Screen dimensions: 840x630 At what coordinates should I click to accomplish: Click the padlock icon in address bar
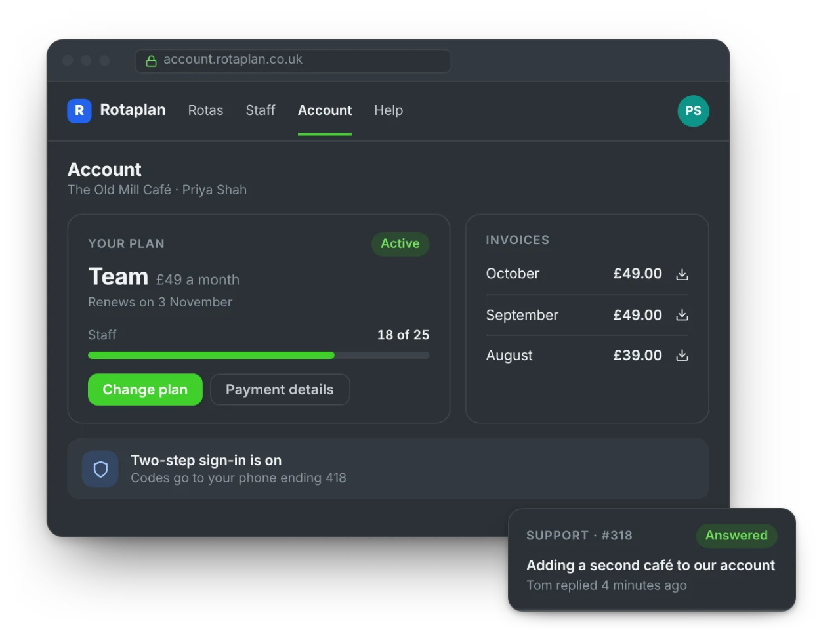[151, 61]
